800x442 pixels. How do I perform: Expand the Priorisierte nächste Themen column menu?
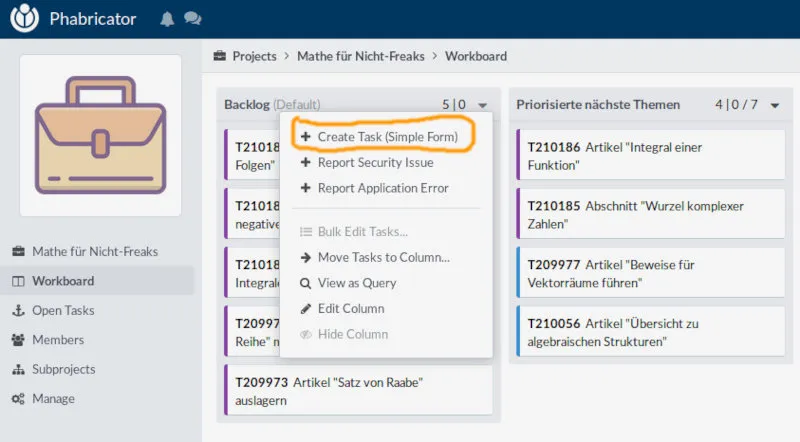[x=775, y=105]
